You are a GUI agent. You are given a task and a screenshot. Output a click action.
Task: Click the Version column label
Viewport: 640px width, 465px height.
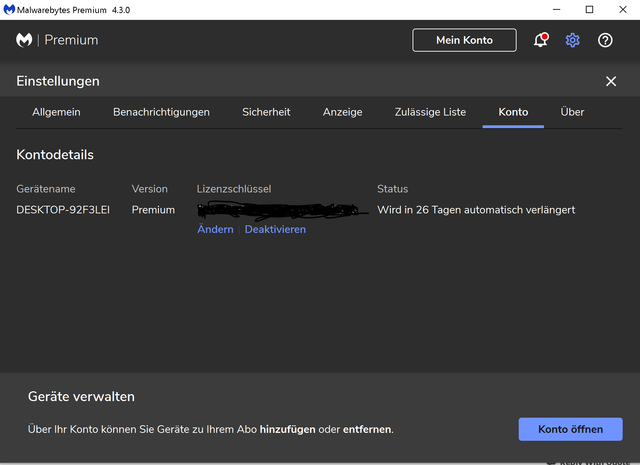coord(149,189)
